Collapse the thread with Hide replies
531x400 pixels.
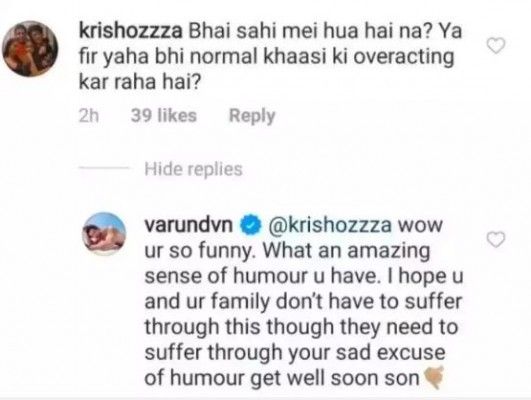193,169
